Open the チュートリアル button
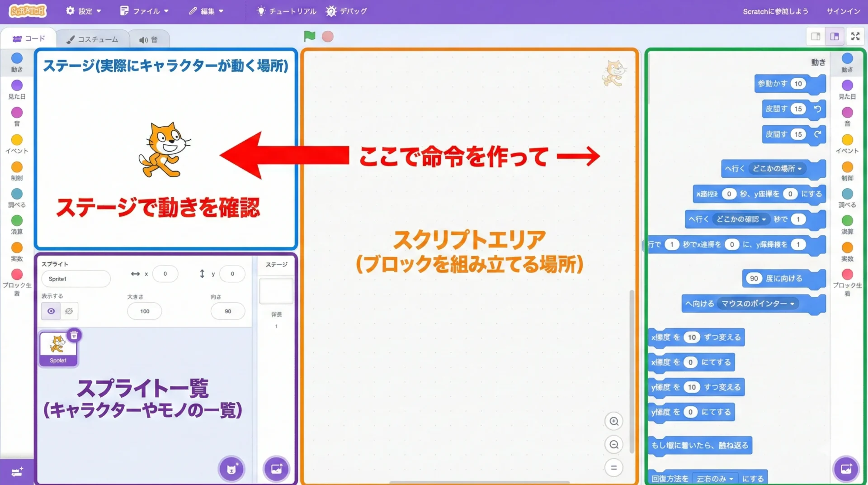868x485 pixels. click(287, 11)
